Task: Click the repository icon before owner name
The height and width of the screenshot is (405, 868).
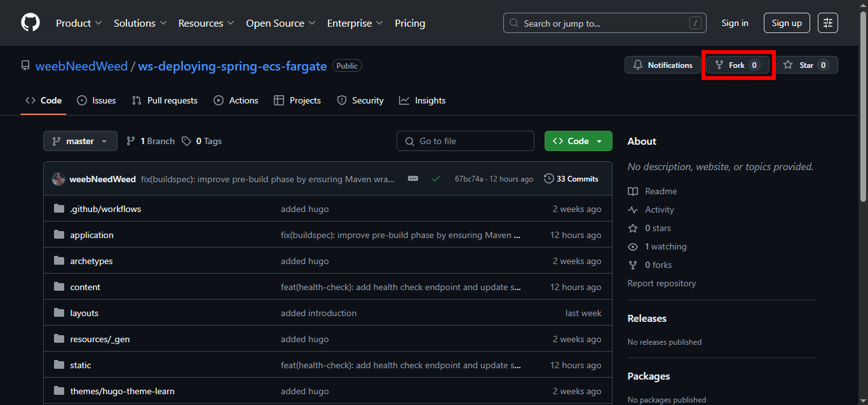Action: (25, 65)
